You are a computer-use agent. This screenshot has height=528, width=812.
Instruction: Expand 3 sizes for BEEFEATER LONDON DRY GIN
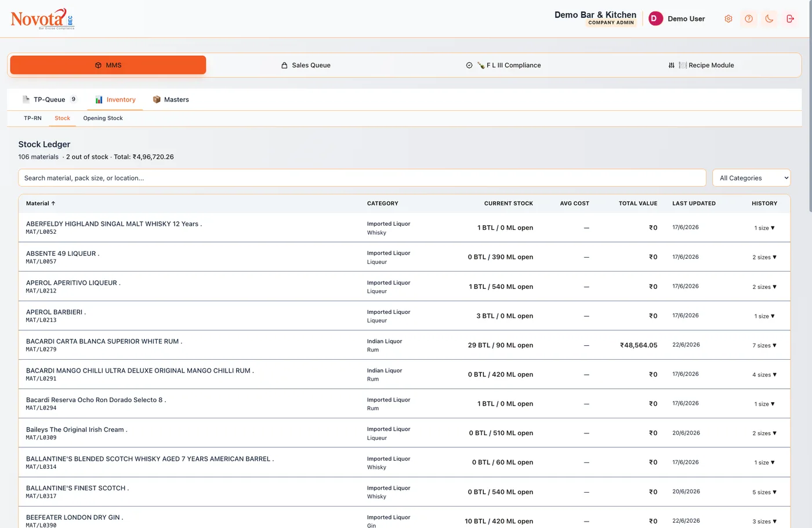pos(764,521)
